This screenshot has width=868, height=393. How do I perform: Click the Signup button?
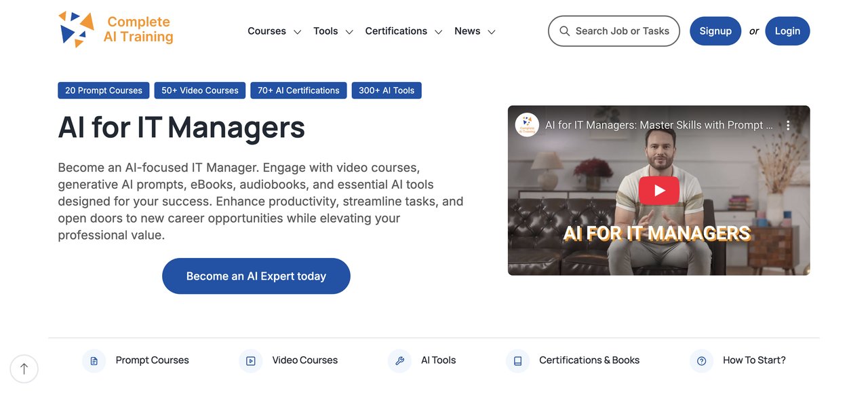715,31
